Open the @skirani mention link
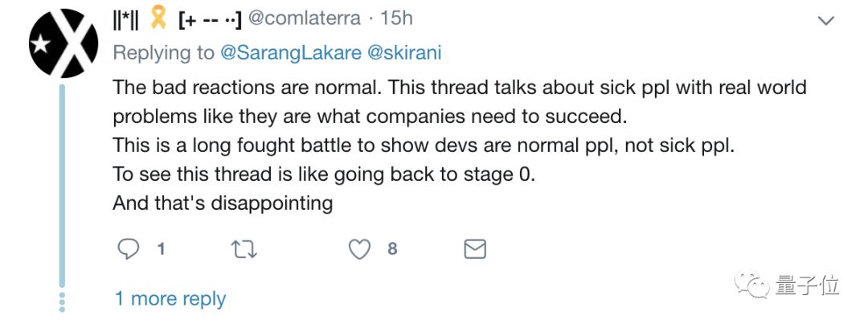 (x=404, y=52)
